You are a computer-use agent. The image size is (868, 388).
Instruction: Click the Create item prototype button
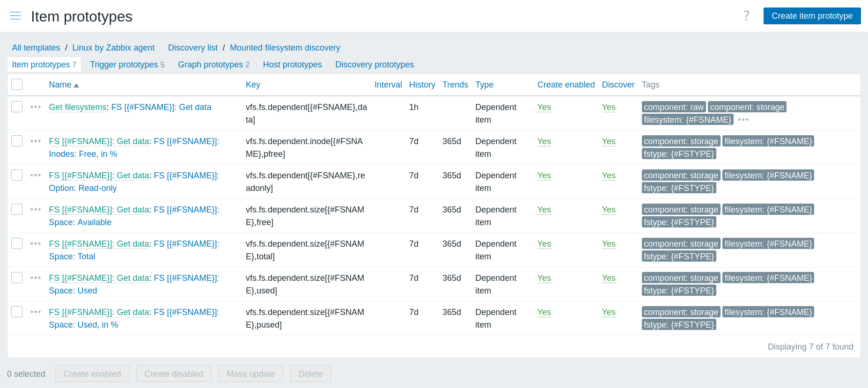point(812,16)
